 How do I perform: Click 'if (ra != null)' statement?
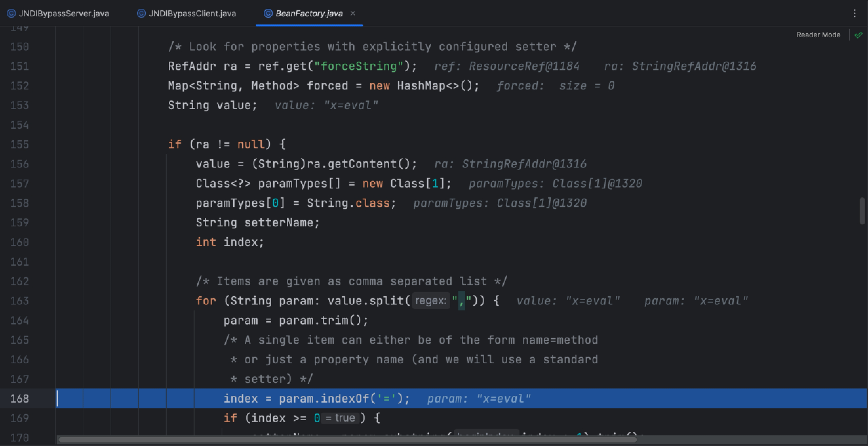coord(227,144)
